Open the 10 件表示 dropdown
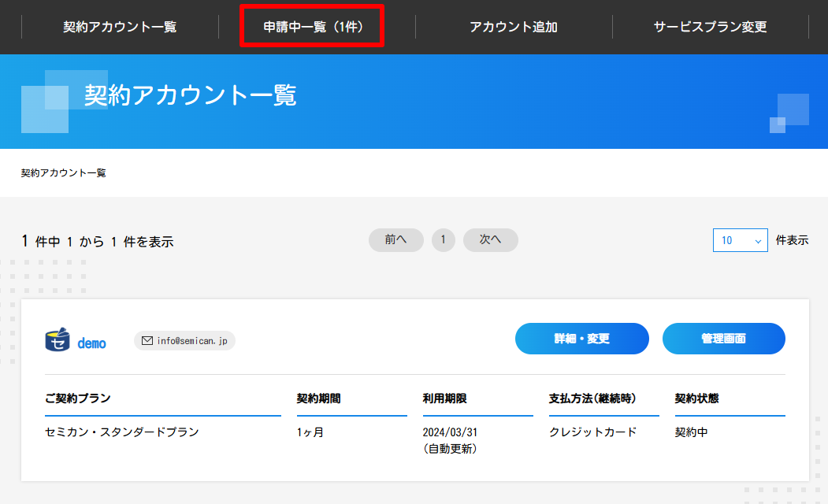 pyautogui.click(x=740, y=240)
